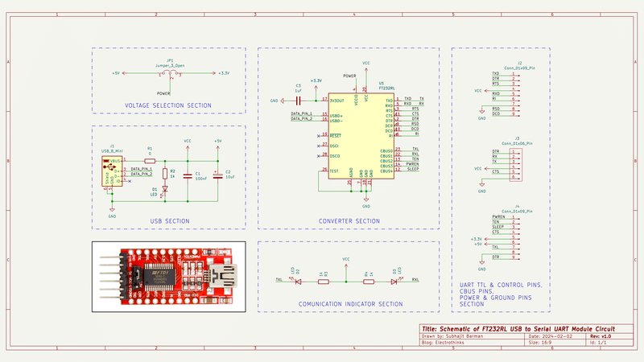The image size is (644, 362).
Task: Click the +3.3V label right of jumper JP1
Action: point(224,73)
